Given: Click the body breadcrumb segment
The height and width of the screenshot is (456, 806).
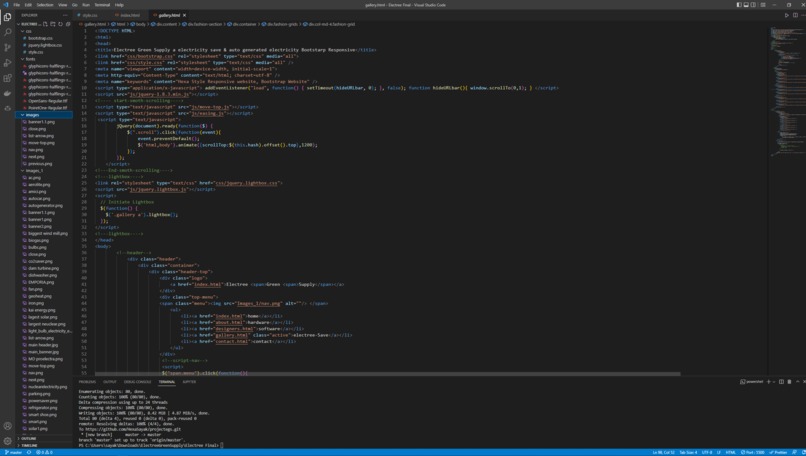Looking at the screenshot, I should 138,24.
